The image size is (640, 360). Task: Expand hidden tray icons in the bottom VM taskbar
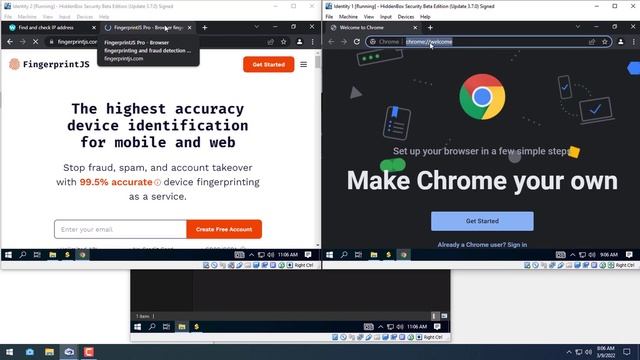(x=380, y=327)
